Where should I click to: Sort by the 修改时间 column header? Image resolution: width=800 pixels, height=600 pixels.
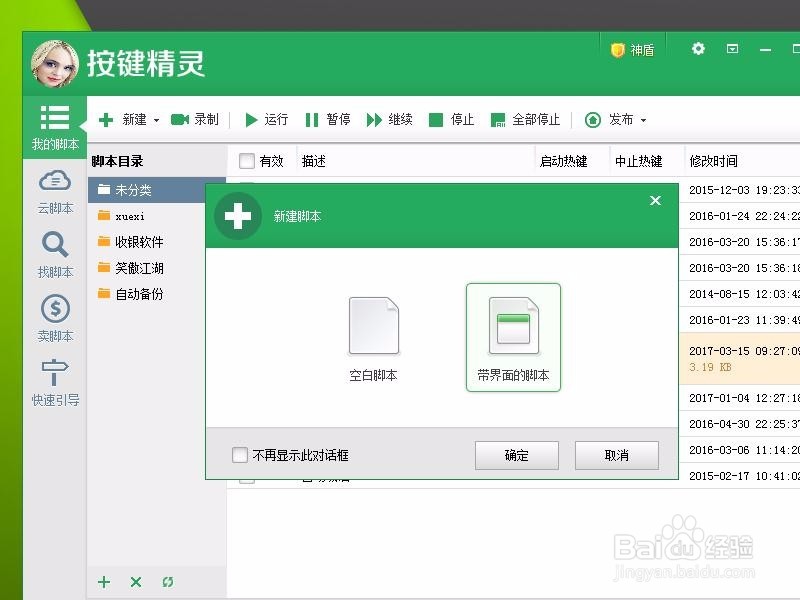click(713, 161)
